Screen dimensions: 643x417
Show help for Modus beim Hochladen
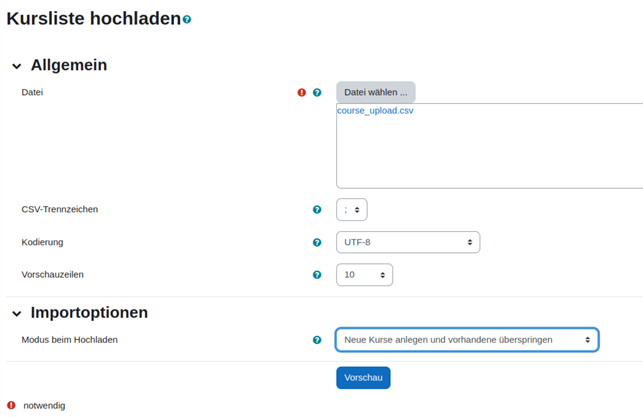point(317,340)
